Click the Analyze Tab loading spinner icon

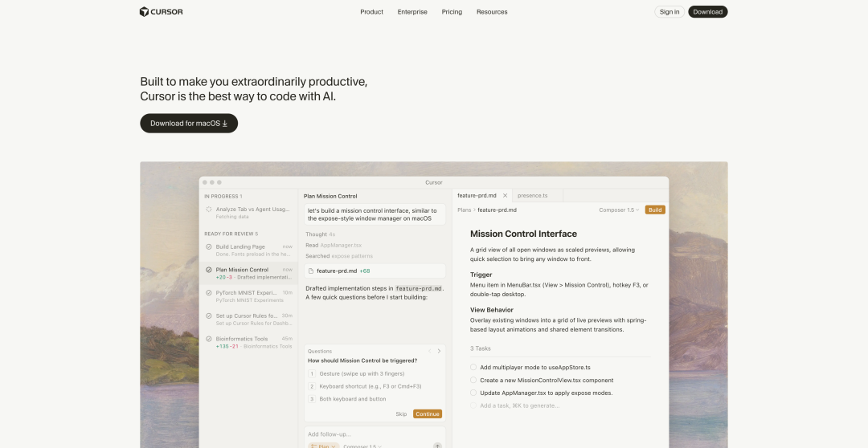click(x=209, y=210)
